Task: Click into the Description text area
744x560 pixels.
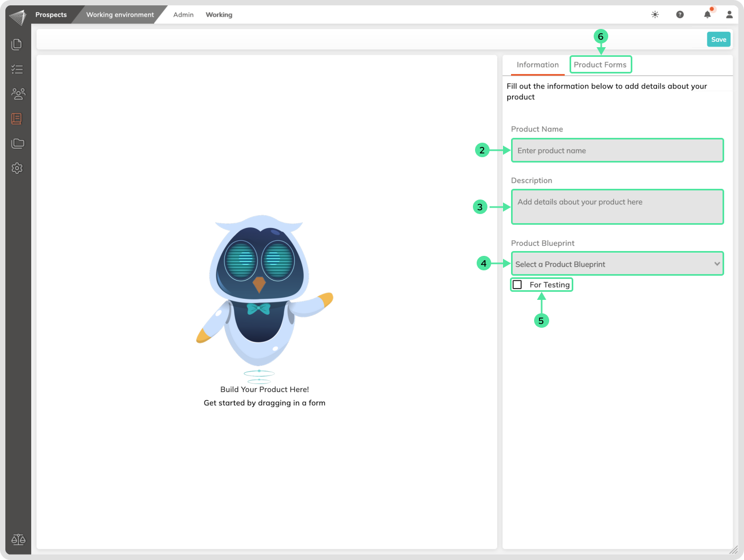Action: click(x=617, y=207)
